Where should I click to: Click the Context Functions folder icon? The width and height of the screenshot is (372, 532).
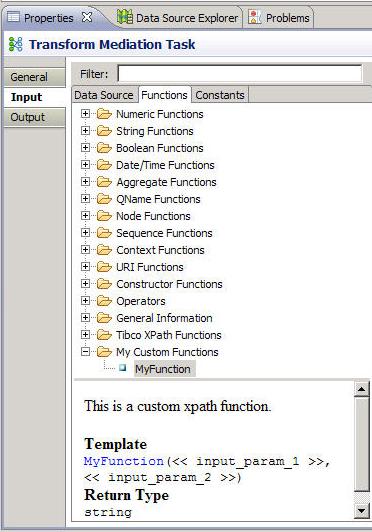pos(104,249)
